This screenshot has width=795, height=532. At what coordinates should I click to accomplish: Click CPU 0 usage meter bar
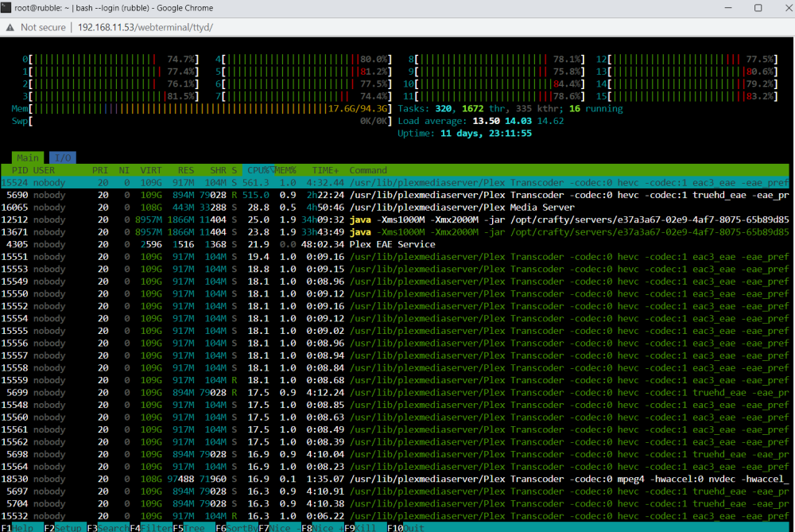click(111, 60)
